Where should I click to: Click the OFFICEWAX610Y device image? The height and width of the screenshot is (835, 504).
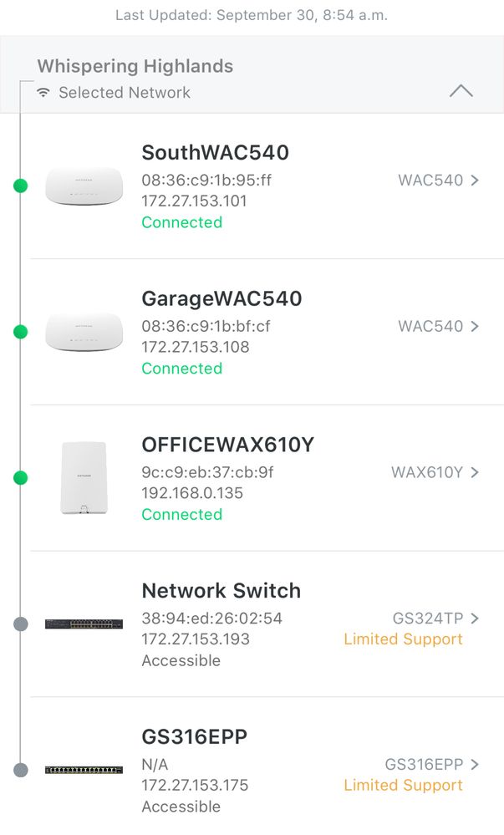point(84,478)
